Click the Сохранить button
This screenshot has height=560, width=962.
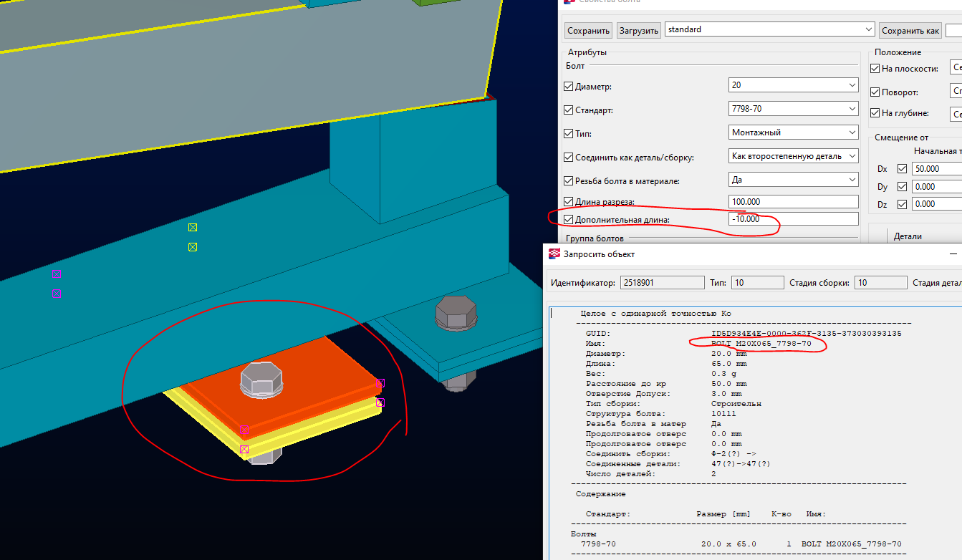(588, 31)
